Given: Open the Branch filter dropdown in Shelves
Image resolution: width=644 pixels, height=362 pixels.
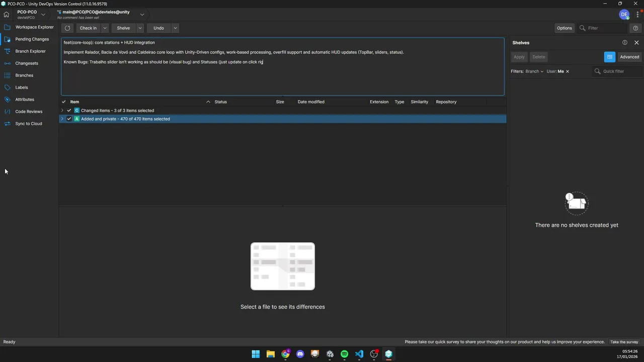Looking at the screenshot, I should [534, 71].
